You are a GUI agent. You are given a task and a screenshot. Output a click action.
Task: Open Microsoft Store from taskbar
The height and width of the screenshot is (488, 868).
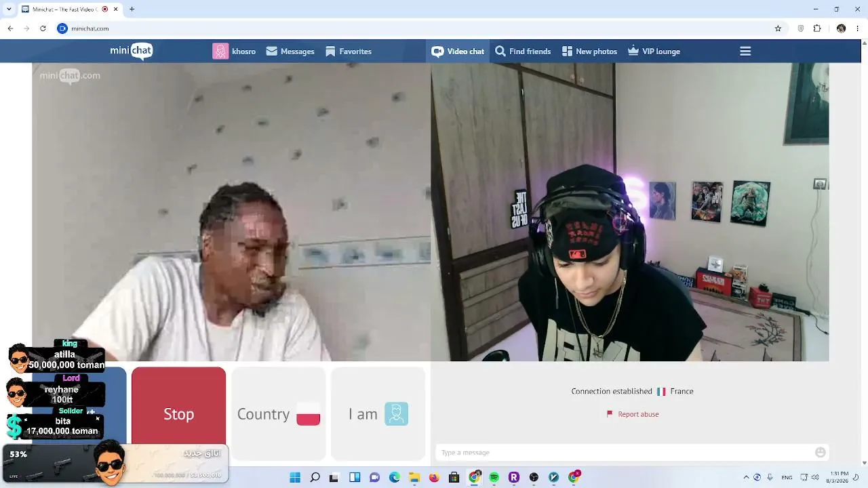[x=454, y=477]
